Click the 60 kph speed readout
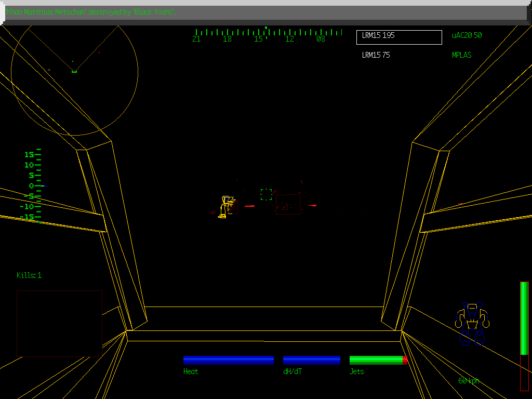This screenshot has width=532, height=399. [x=468, y=380]
